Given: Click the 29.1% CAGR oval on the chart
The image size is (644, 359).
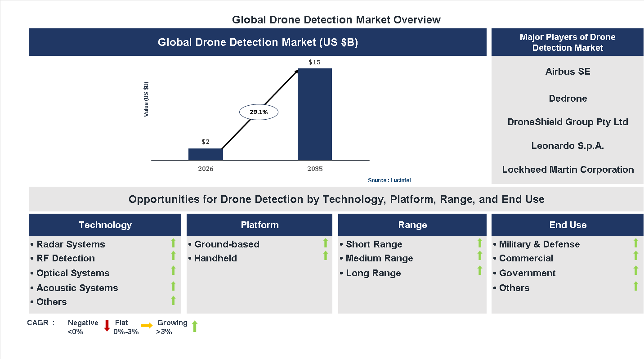Looking at the screenshot, I should point(259,112).
